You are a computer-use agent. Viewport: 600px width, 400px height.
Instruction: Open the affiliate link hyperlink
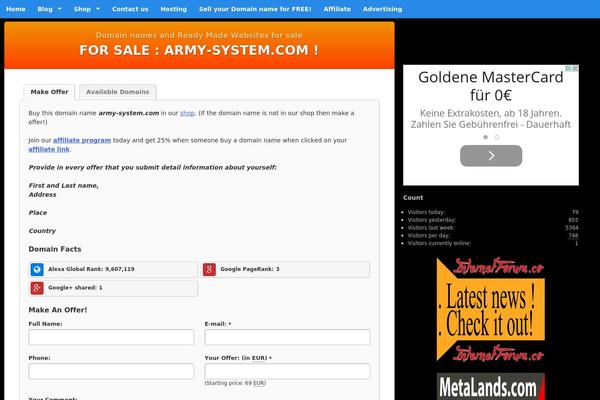pos(49,149)
